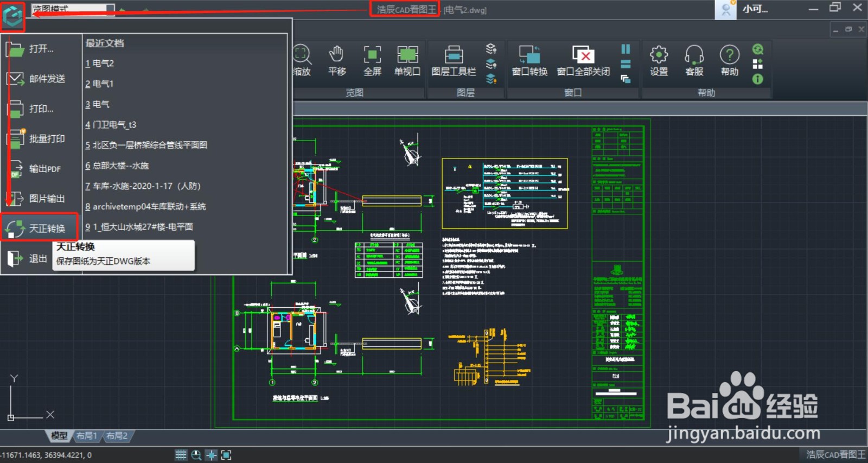Image resolution: width=868 pixels, height=463 pixels.
Task: Open recent file 总部大楼--水施
Action: pos(117,166)
